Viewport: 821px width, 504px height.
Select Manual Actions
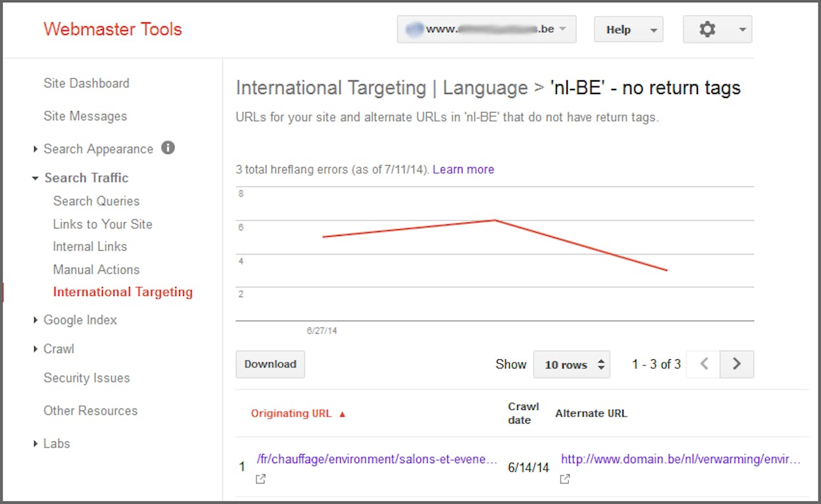click(x=97, y=270)
